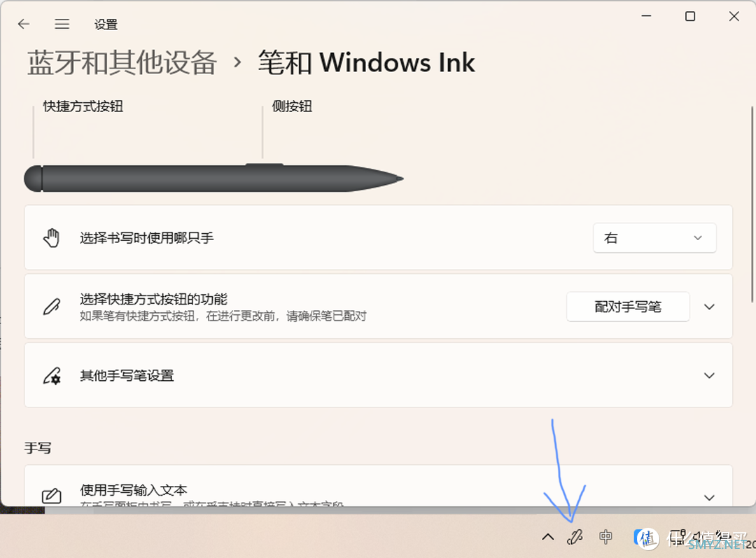This screenshot has height=558, width=756.
Task: Show hidden tray icons with the chevron
Action: 547,537
